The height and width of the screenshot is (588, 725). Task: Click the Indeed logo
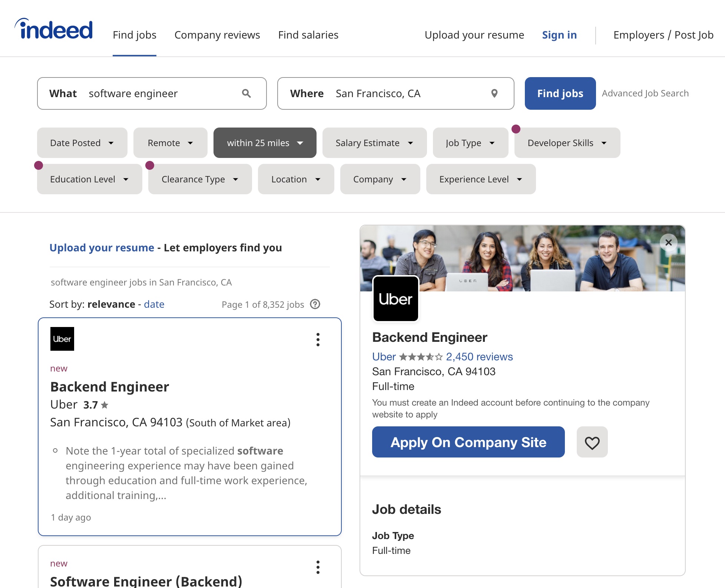54,29
